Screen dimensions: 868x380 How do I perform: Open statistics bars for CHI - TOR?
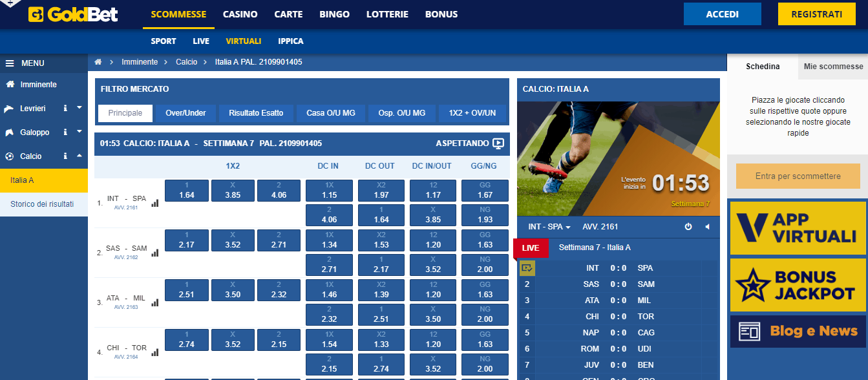pos(154,352)
